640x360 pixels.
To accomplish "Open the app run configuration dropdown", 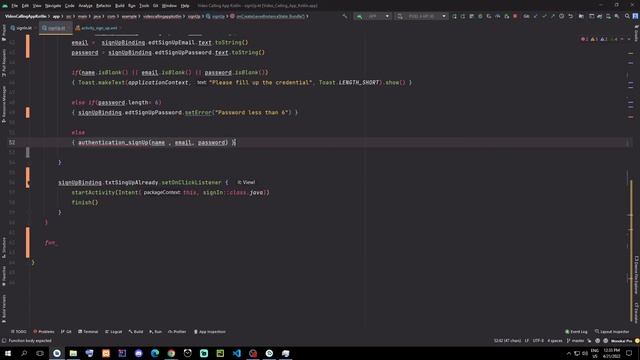I will click(x=373, y=16).
